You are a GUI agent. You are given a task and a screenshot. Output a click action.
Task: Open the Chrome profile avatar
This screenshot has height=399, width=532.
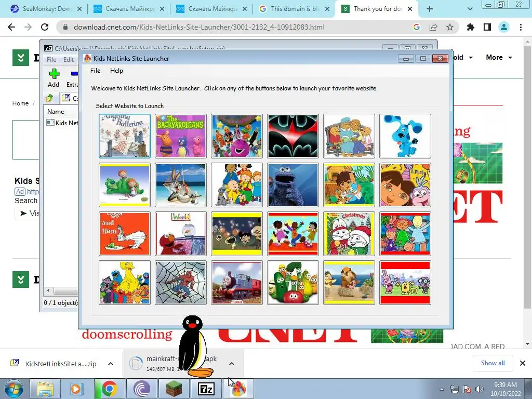tap(504, 27)
